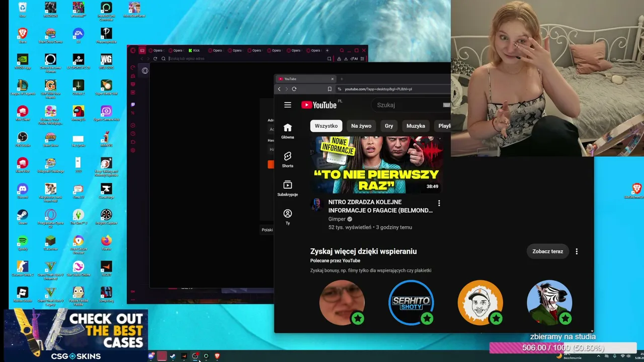
Task: Reload the YouTube page
Action: point(294,89)
